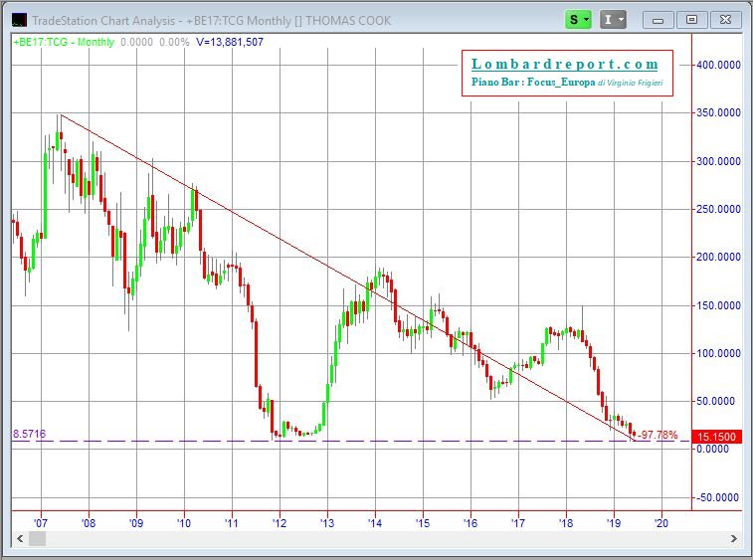The image size is (753, 560).
Task: Click the '17 year label on time axis
Action: click(518, 522)
